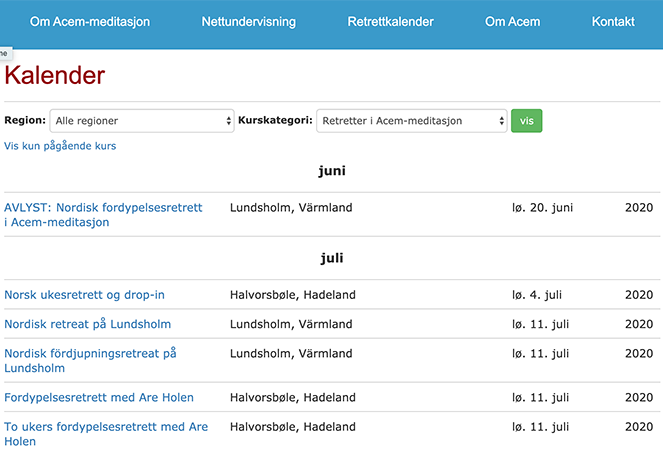Image resolution: width=663 pixels, height=454 pixels.
Task: Click the Kalender page heading
Action: tap(55, 76)
